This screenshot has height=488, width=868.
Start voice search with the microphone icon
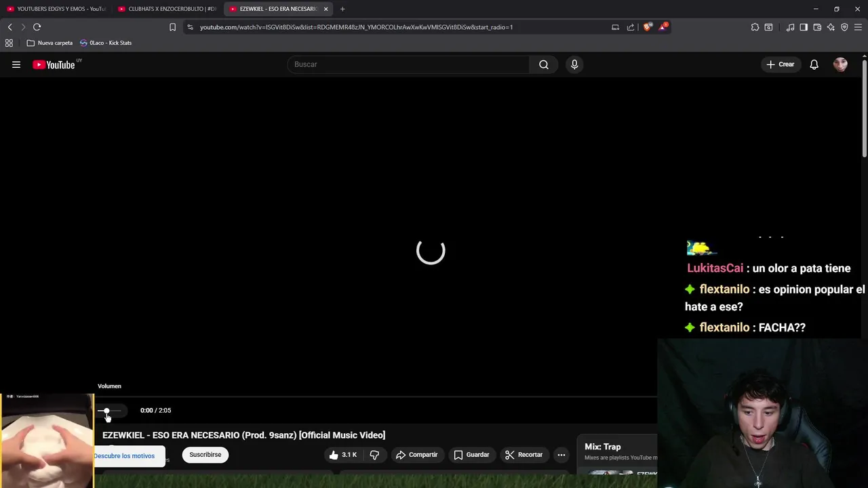coord(574,64)
